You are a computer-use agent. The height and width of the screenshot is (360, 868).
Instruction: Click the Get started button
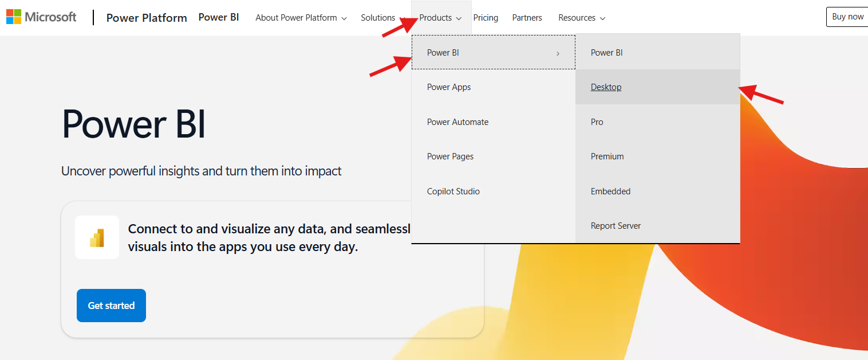[111, 306]
